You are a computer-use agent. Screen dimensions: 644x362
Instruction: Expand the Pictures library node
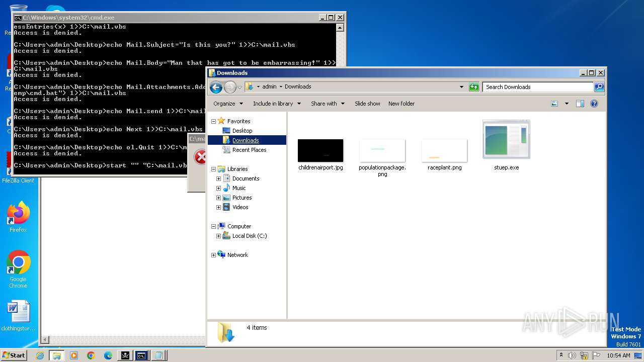(x=218, y=198)
